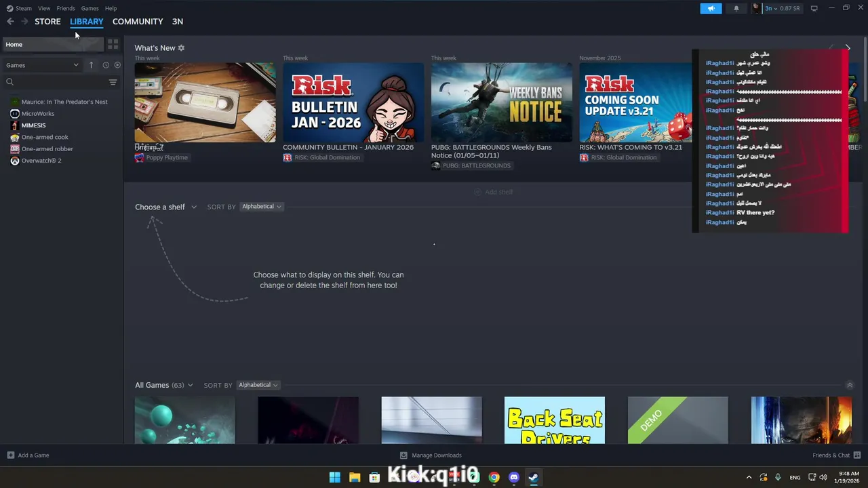
Task: Click Manage Downloads text
Action: click(437, 455)
